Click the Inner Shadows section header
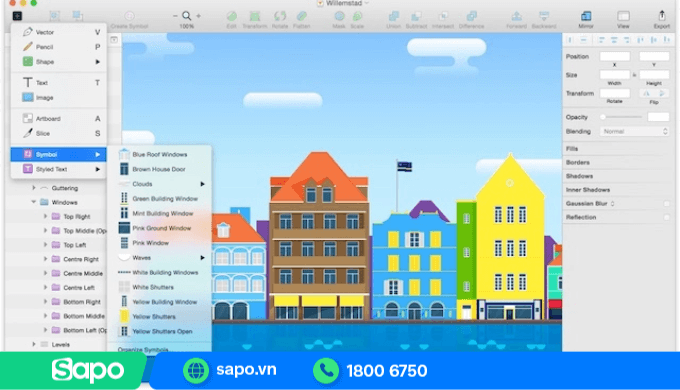 click(588, 190)
